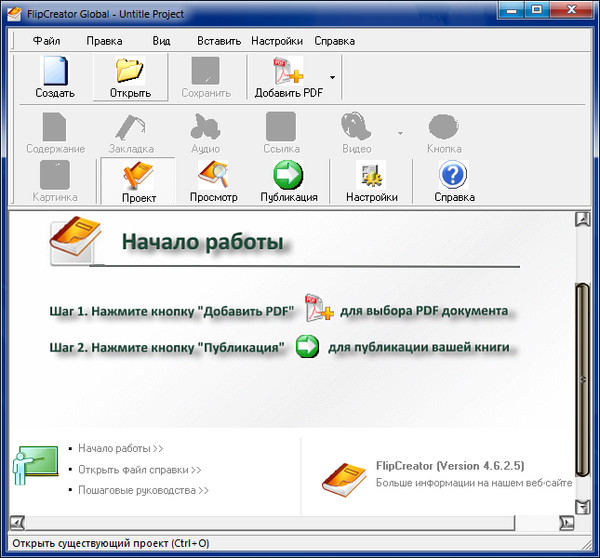Viewport: 600px width, 558px height.
Task: Expand the Добавить PDF dropdown arrow
Action: point(332,76)
